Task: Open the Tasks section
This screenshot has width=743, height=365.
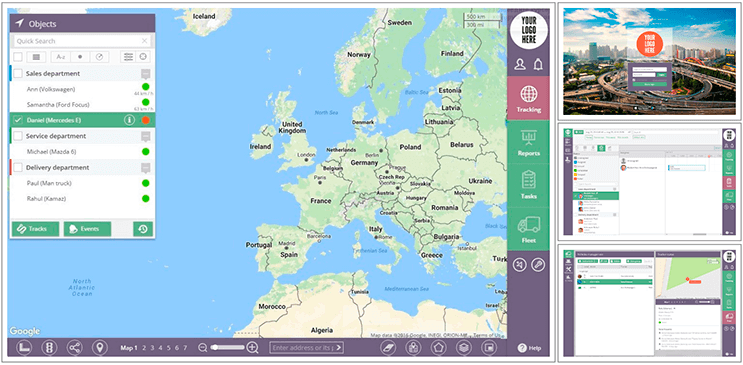Action: (528, 185)
